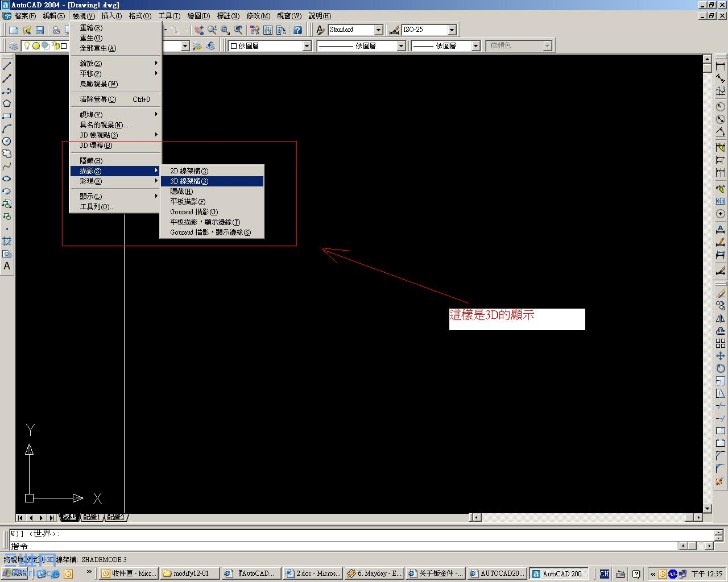Select the Line draw tool

coord(7,66)
